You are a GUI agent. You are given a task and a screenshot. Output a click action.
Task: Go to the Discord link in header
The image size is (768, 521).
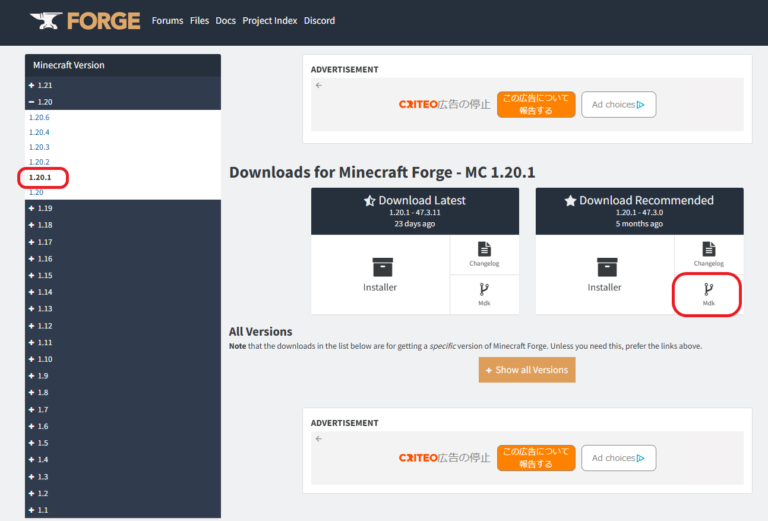(x=319, y=20)
